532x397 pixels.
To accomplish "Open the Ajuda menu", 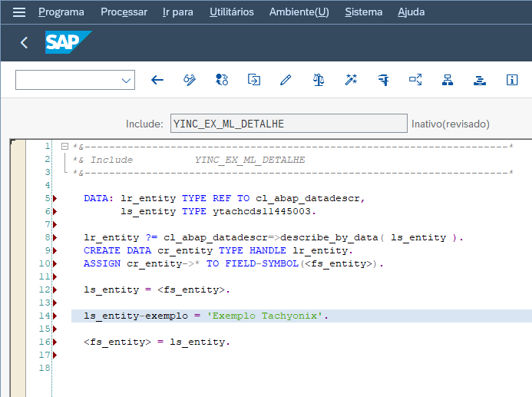I will 411,12.
